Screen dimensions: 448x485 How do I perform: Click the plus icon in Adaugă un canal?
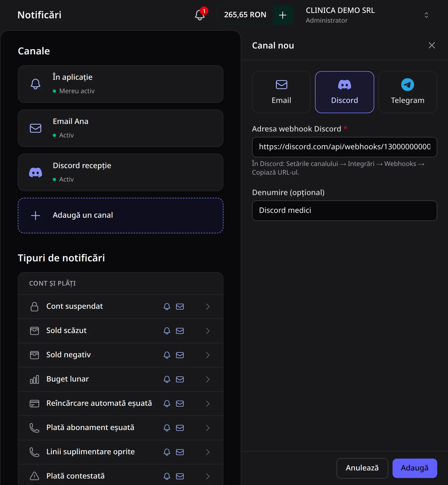36,216
